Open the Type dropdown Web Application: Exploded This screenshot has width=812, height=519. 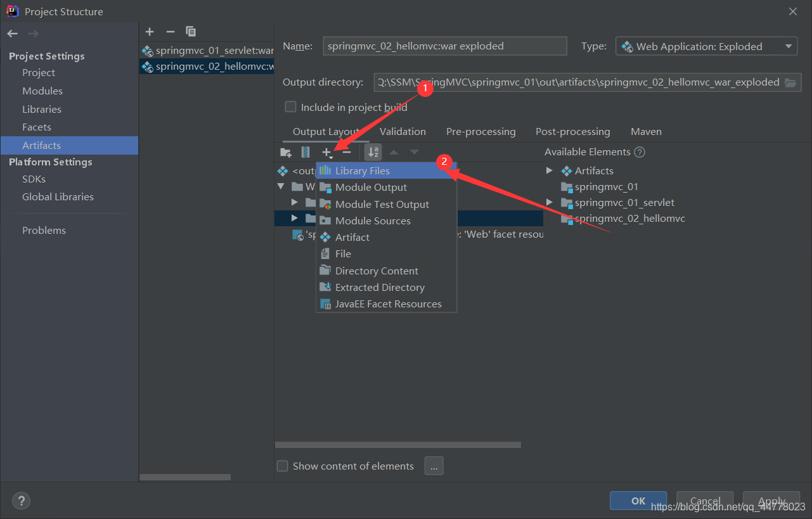click(706, 46)
